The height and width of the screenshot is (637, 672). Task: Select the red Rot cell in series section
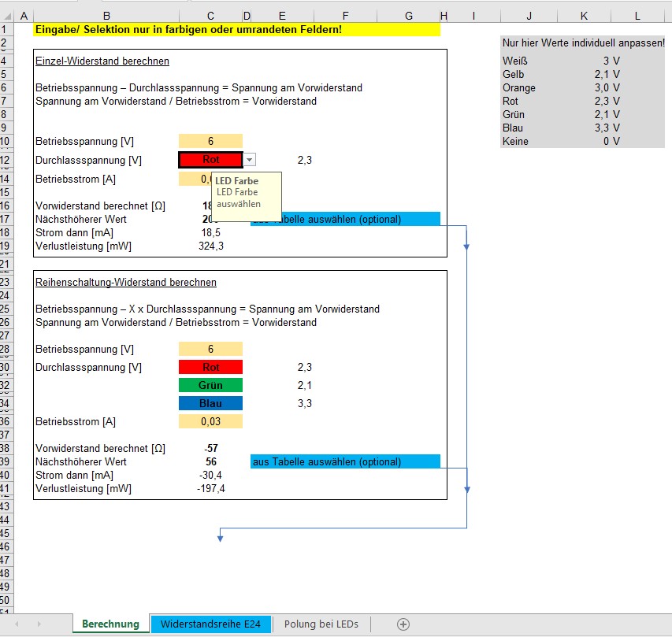[210, 367]
